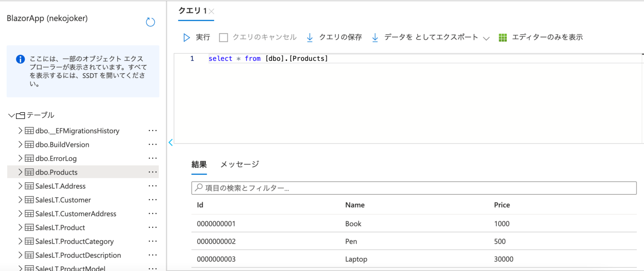
Task: Collapse the query panel with the blue chevron
Action: pyautogui.click(x=170, y=142)
